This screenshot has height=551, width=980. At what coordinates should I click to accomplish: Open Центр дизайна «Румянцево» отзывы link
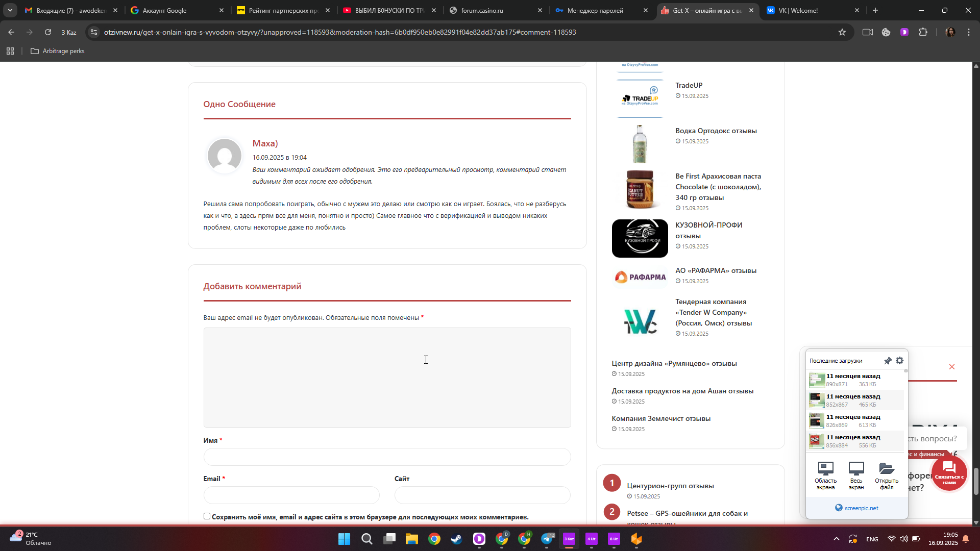(x=674, y=363)
